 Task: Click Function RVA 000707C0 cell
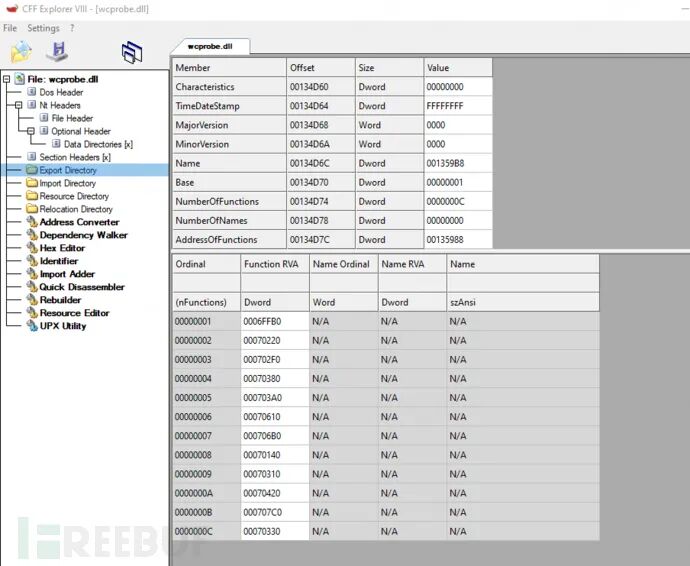click(275, 512)
